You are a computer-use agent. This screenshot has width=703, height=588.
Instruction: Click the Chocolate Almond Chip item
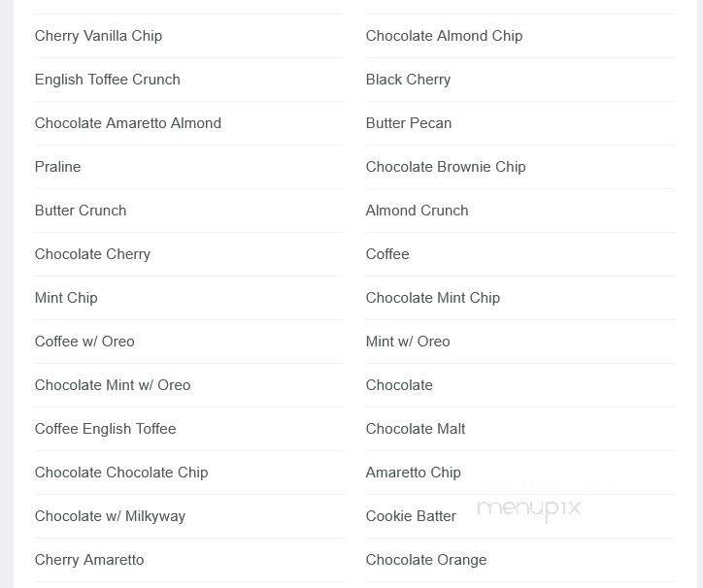[x=444, y=36]
